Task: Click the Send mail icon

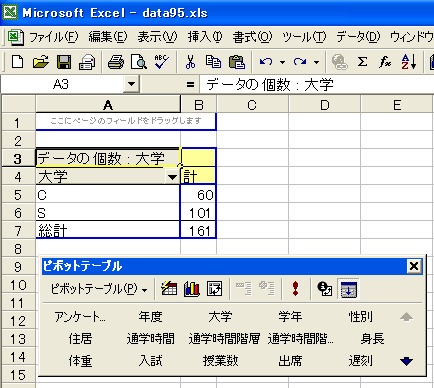Action: (x=87, y=62)
